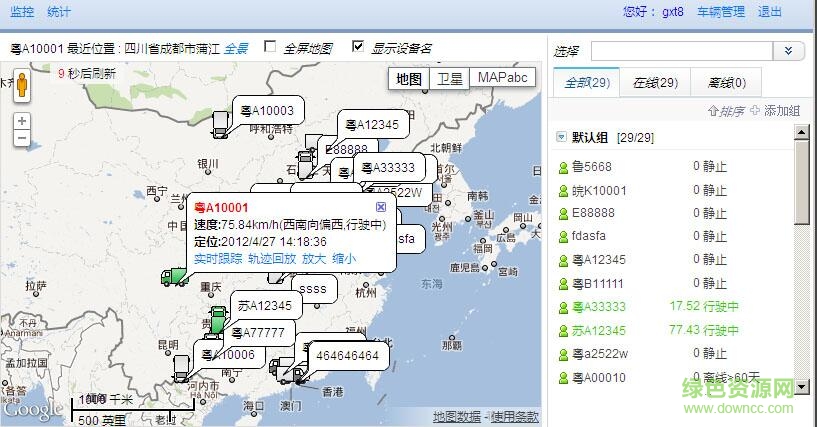Click the truck marker for 粤A10006

pyautogui.click(x=181, y=369)
